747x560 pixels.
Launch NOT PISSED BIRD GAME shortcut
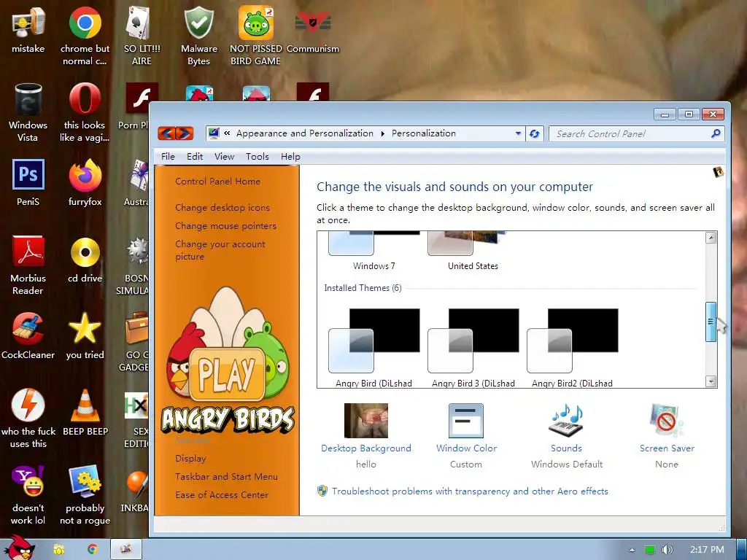pos(256,36)
